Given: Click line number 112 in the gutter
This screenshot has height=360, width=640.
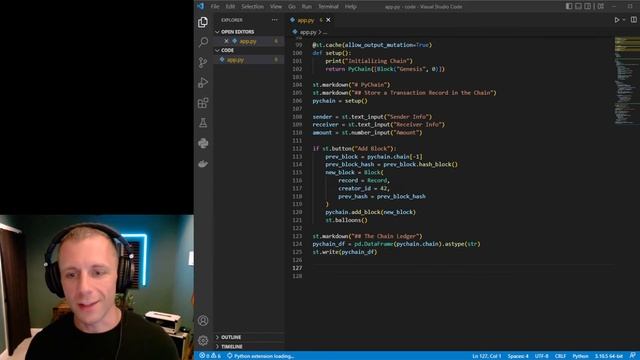Looking at the screenshot, I should 297,149.
